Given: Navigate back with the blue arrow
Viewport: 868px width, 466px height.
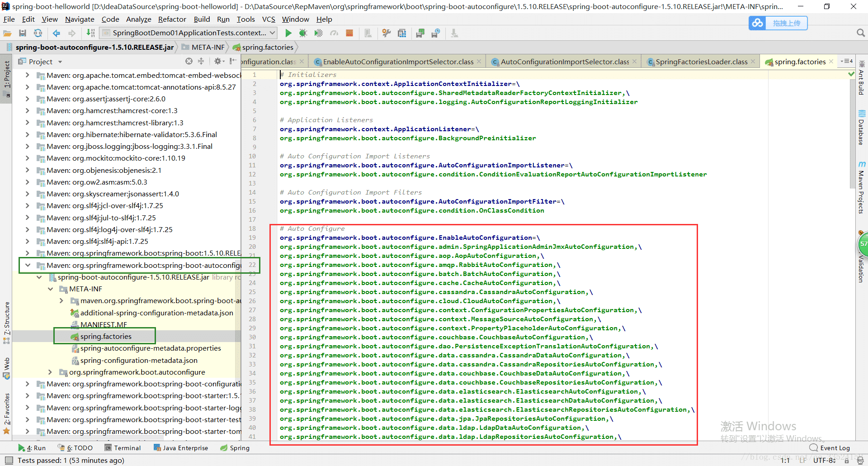Looking at the screenshot, I should click(57, 33).
